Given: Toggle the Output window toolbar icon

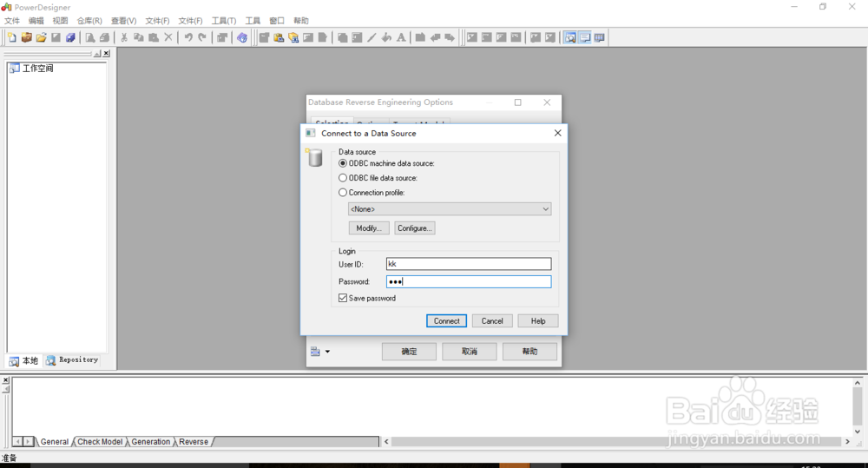Looking at the screenshot, I should pos(584,37).
